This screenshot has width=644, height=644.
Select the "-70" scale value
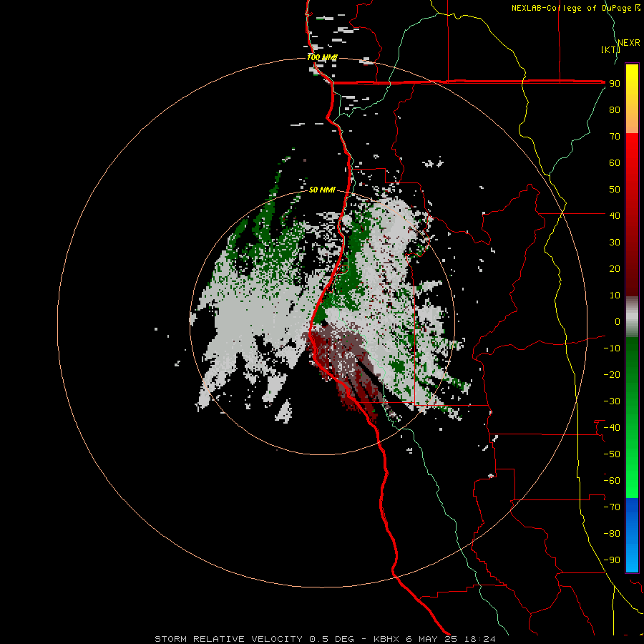coord(612,507)
